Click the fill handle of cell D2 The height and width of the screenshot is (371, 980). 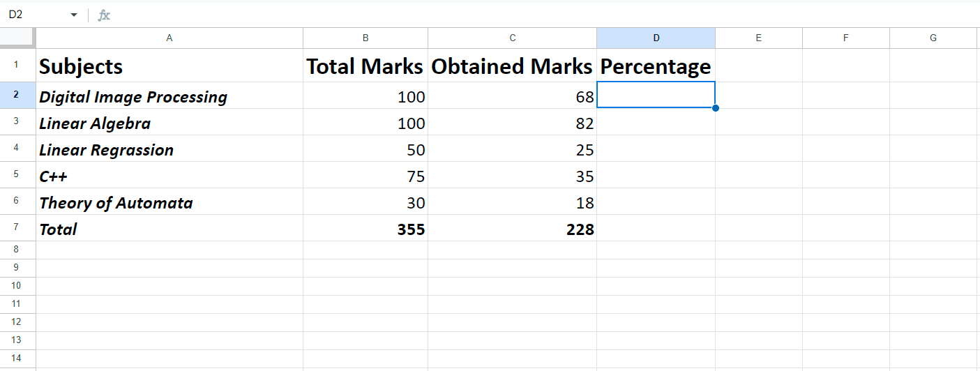(x=716, y=108)
